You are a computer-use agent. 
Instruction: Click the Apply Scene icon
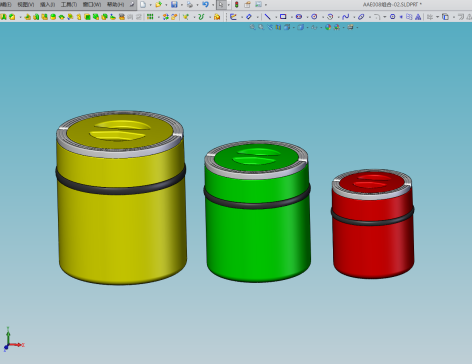tap(337, 27)
